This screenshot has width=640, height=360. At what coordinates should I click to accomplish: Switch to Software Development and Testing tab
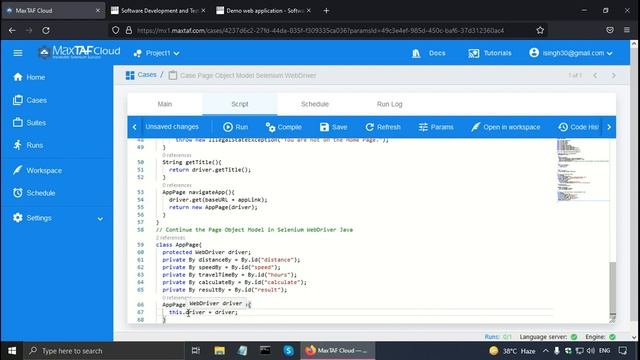point(158,11)
